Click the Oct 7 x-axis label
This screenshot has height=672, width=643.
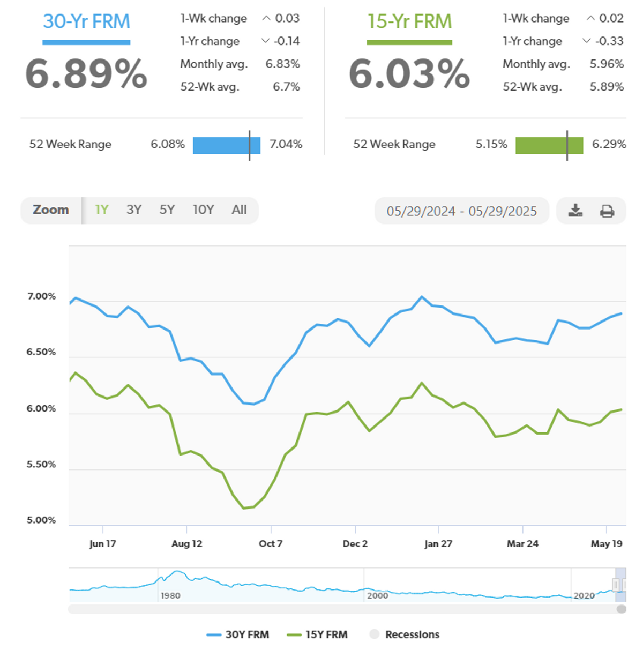271,543
